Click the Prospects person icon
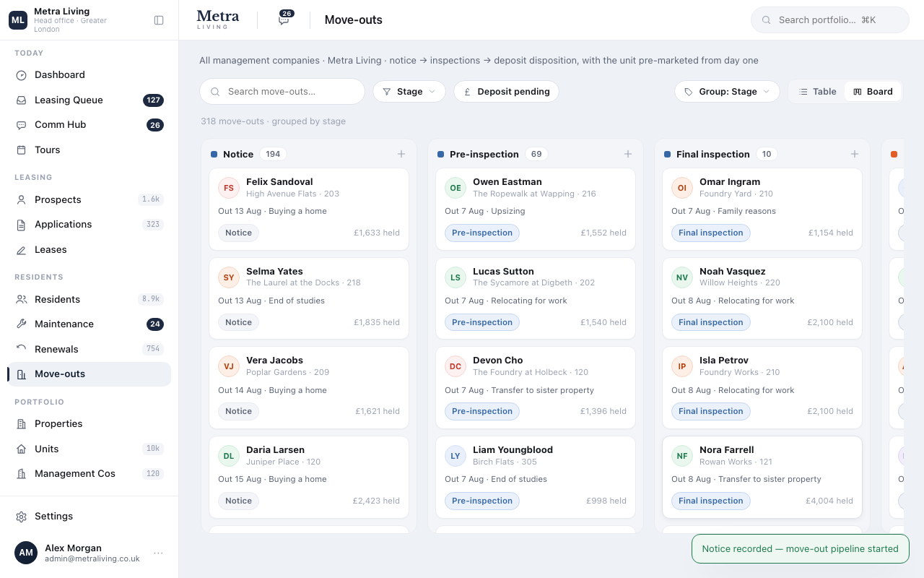The height and width of the screenshot is (578, 924). (x=21, y=200)
